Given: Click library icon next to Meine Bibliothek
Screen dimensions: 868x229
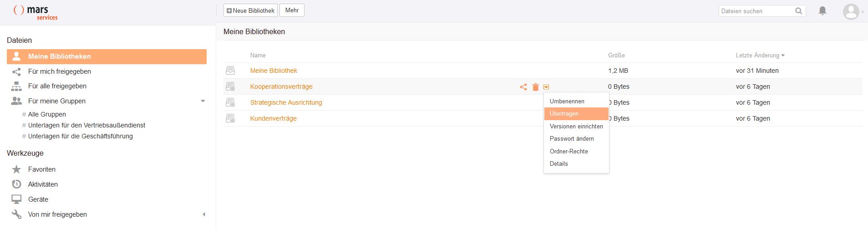Looking at the screenshot, I should coord(231,71).
